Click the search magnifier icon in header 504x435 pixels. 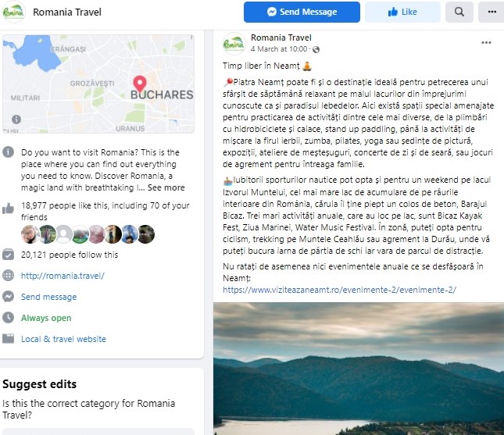(x=459, y=12)
